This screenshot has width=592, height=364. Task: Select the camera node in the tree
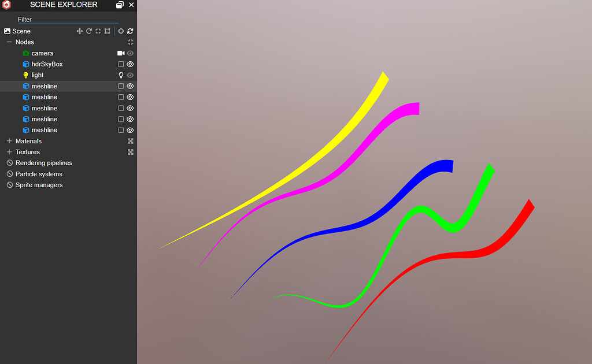[42, 53]
